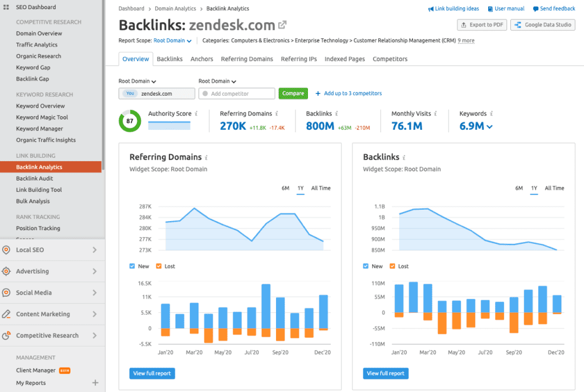
Task: Open the Report Scope Root Domain dropdown
Action: [172, 41]
